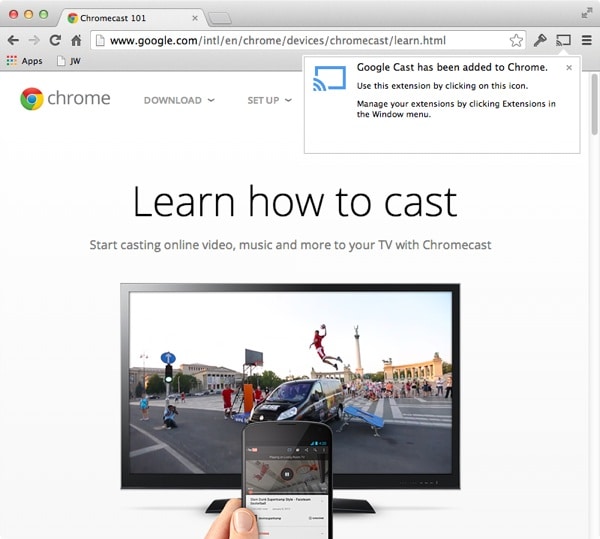This screenshot has height=539, width=600.
Task: Click 'Manage your extensions' text in popup
Action: tap(456, 109)
